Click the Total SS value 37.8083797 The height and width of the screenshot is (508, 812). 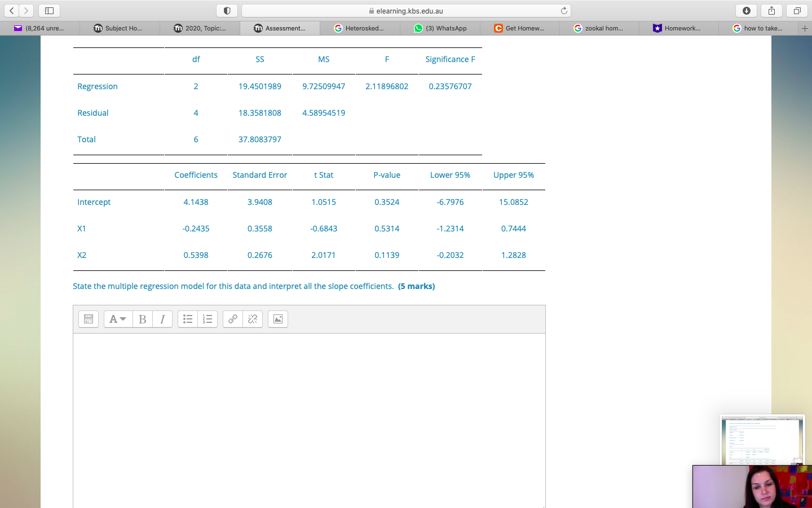(260, 139)
